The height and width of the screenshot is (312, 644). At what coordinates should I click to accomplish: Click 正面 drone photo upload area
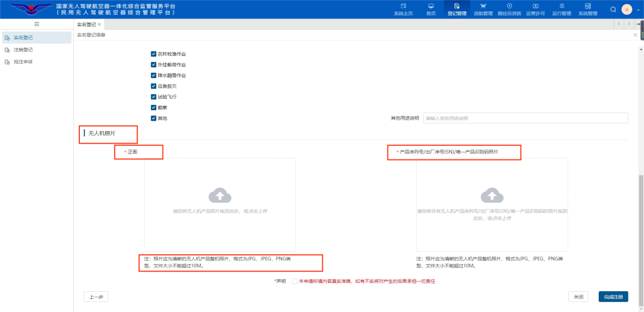pos(219,205)
